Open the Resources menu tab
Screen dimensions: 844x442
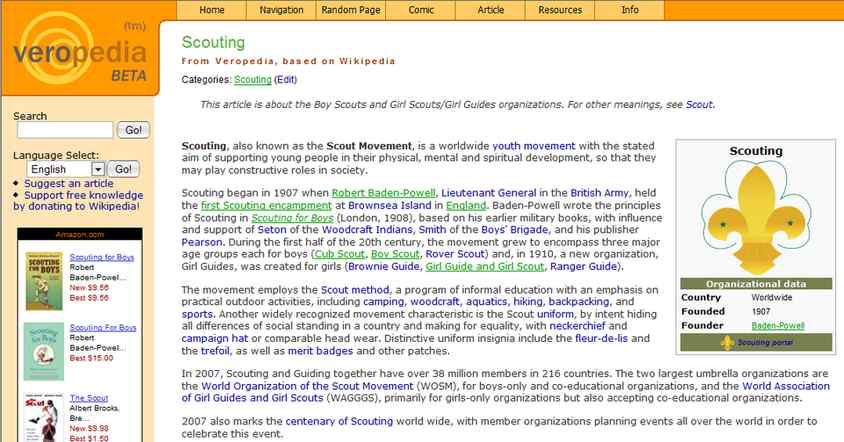560,10
